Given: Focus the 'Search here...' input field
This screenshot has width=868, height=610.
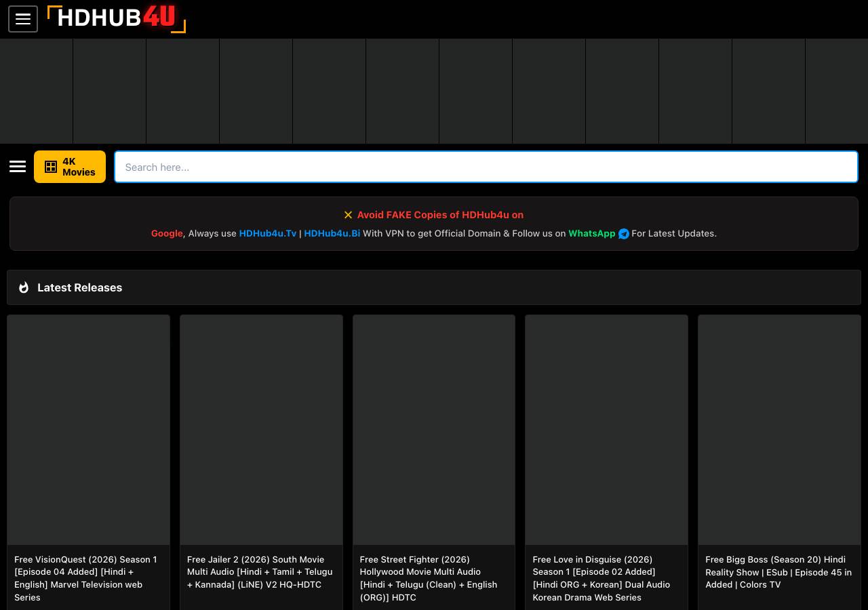Looking at the screenshot, I should coord(486,167).
